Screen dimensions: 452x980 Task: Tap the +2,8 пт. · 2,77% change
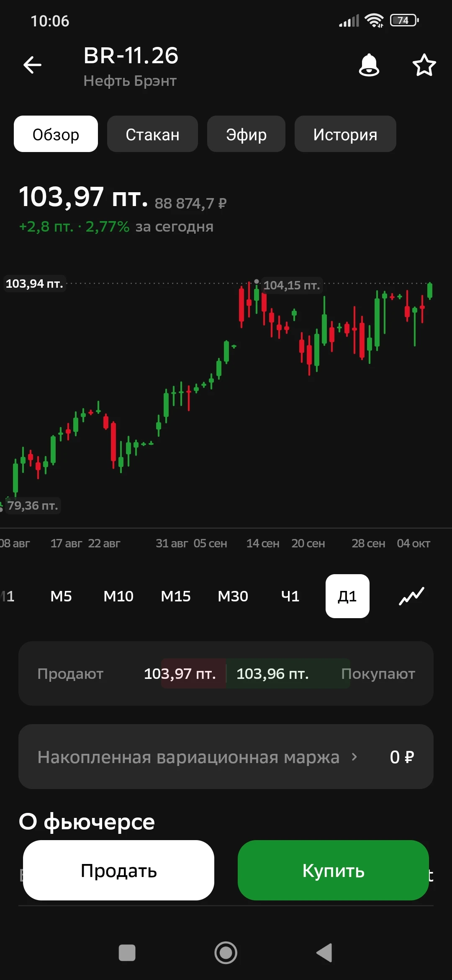[74, 227]
